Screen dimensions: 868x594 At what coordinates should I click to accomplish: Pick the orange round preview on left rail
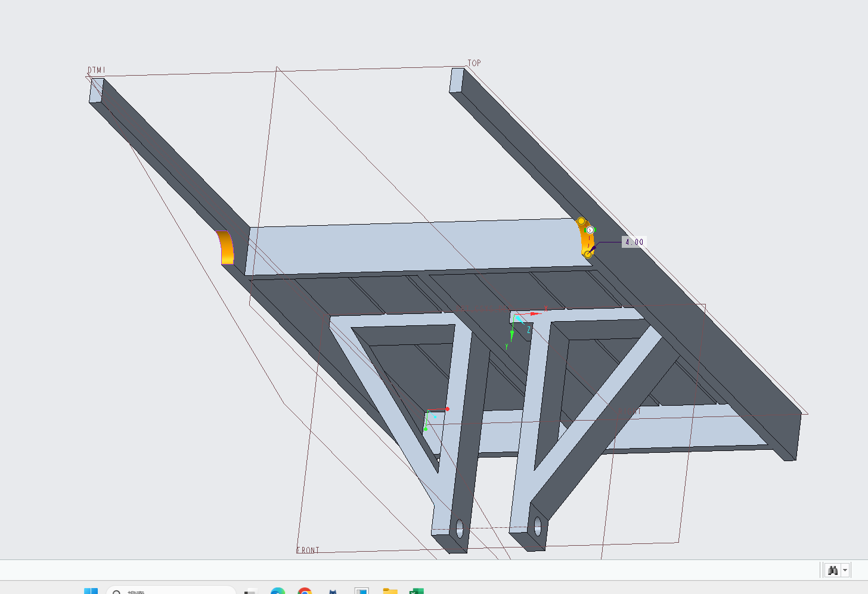225,248
